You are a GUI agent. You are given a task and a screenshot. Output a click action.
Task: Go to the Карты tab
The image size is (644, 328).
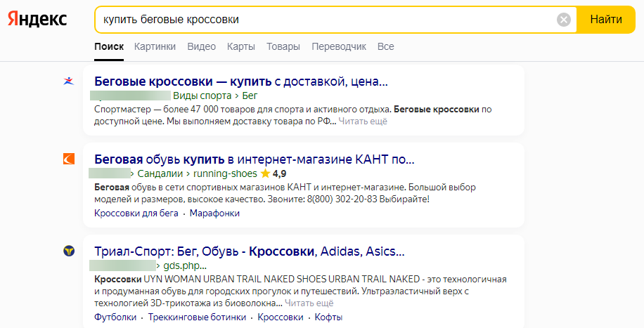point(241,47)
